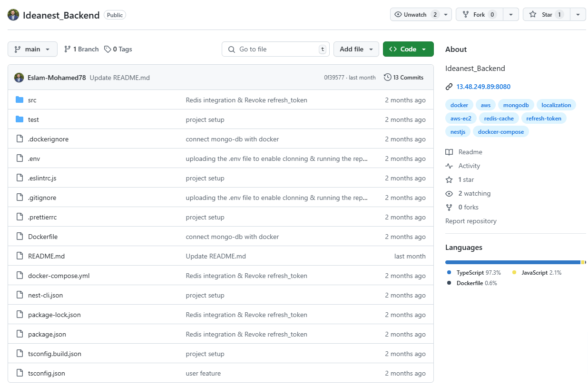Open the 13.48.249.89:8080 website link
588x387 pixels.
coord(483,87)
